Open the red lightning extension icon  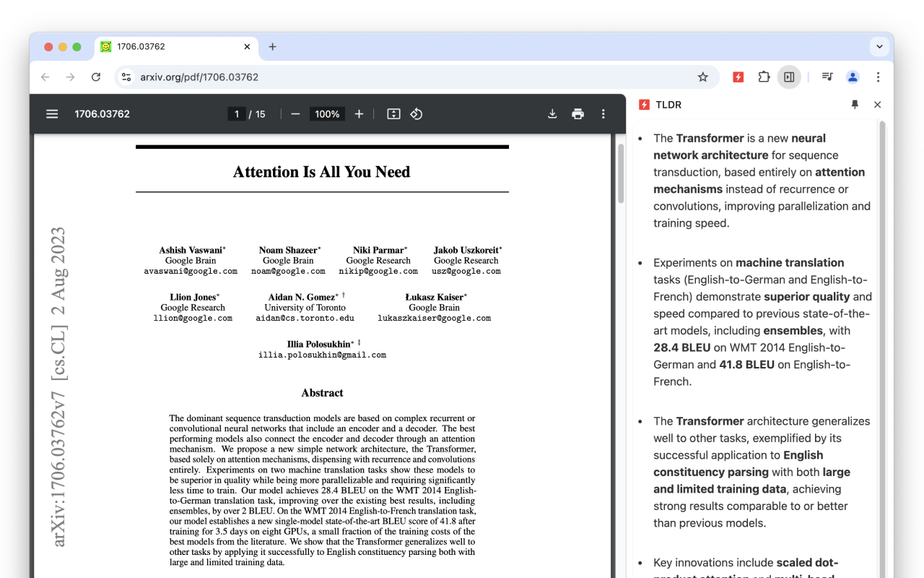pos(738,77)
